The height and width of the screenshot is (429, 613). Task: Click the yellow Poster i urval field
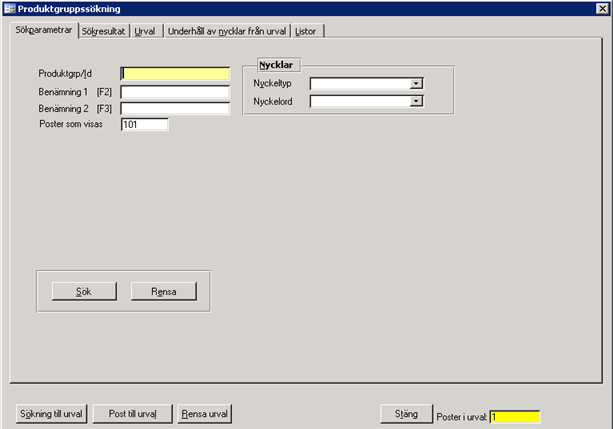(514, 416)
